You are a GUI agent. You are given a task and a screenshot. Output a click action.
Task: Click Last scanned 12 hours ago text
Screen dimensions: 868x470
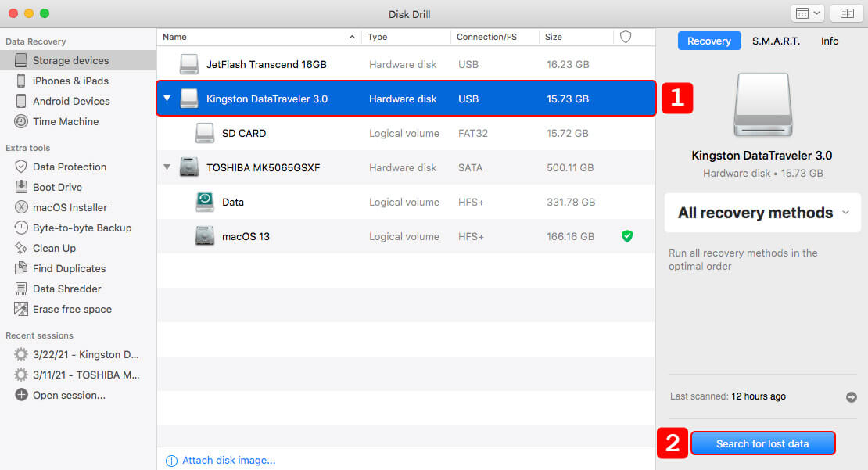[x=727, y=396]
